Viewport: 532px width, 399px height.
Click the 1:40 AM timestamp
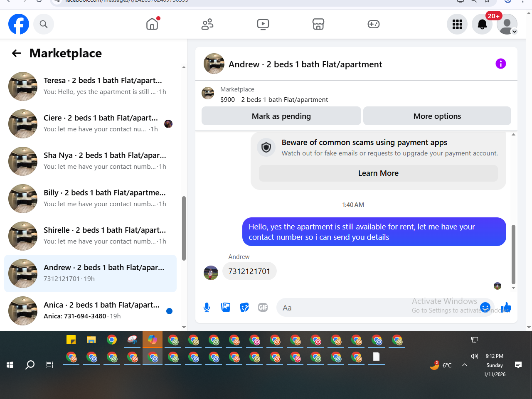(353, 205)
